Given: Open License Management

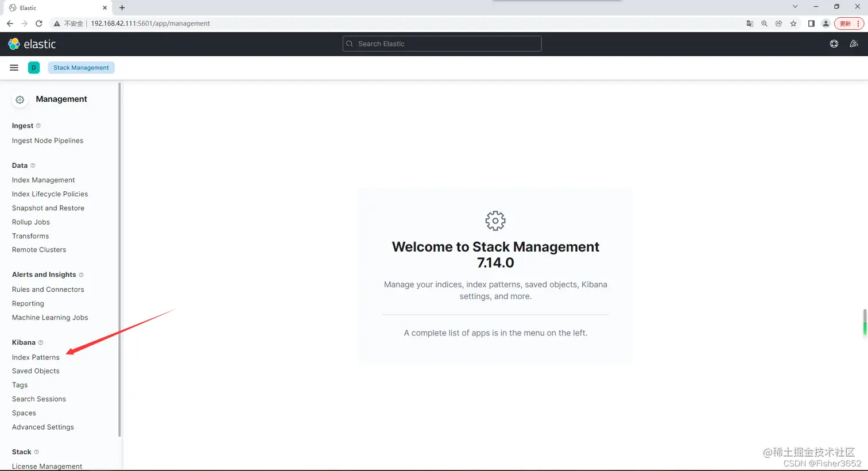Looking at the screenshot, I should [x=47, y=466].
